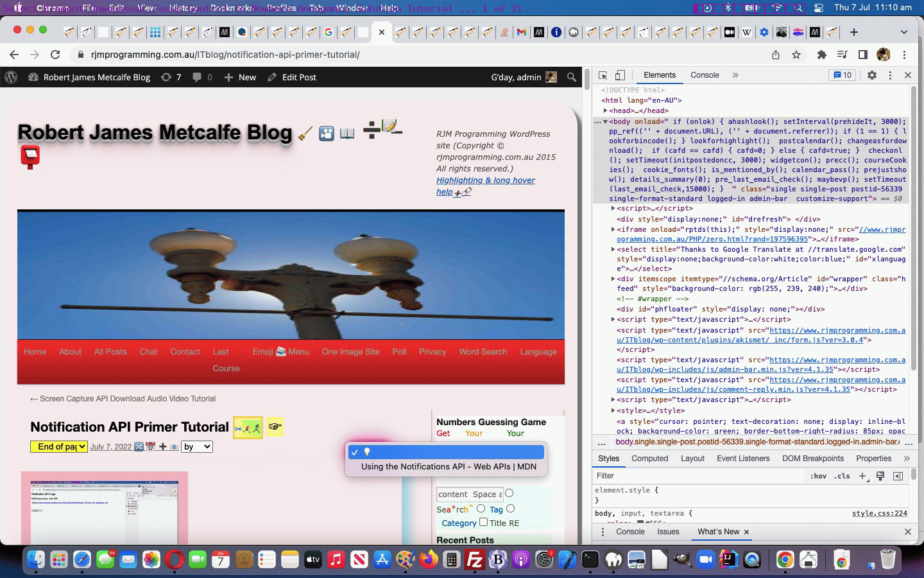Open 'Highlighting & long hover help' link

[485, 186]
